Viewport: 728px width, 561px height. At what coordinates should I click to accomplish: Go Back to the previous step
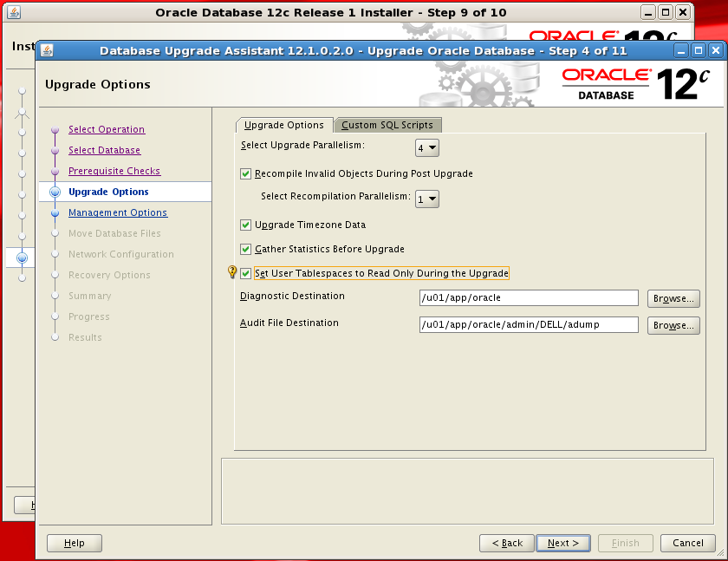coord(507,543)
